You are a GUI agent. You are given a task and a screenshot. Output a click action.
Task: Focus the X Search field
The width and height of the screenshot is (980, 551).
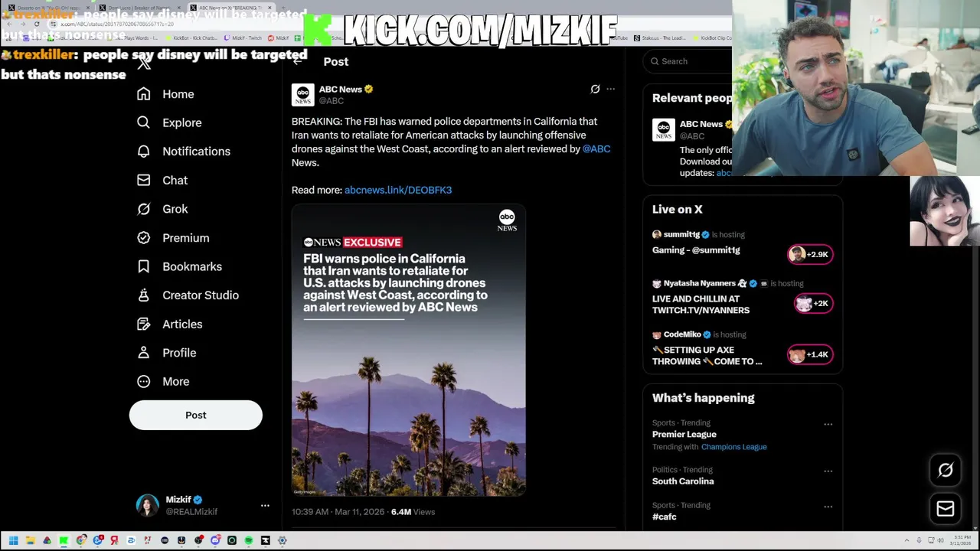click(x=689, y=61)
